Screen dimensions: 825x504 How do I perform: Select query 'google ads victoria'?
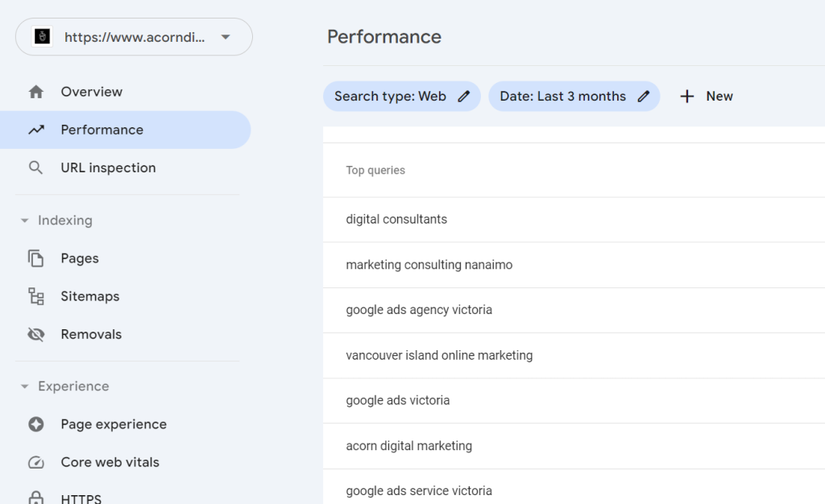pos(398,400)
